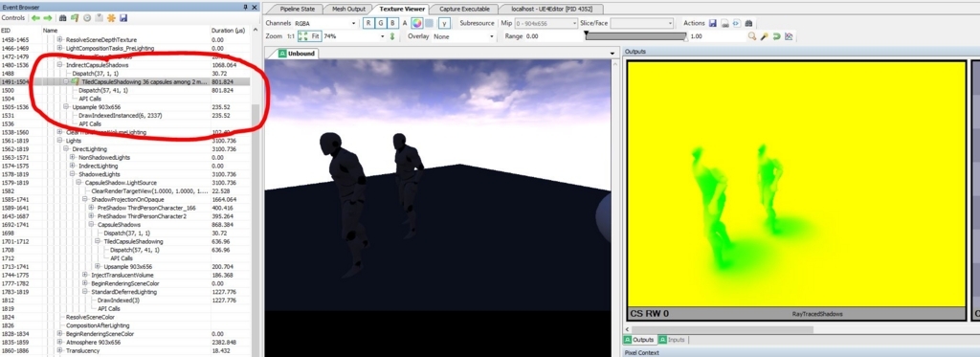Toggle the gamma display button
The width and height of the screenshot is (980, 357).
[444, 23]
